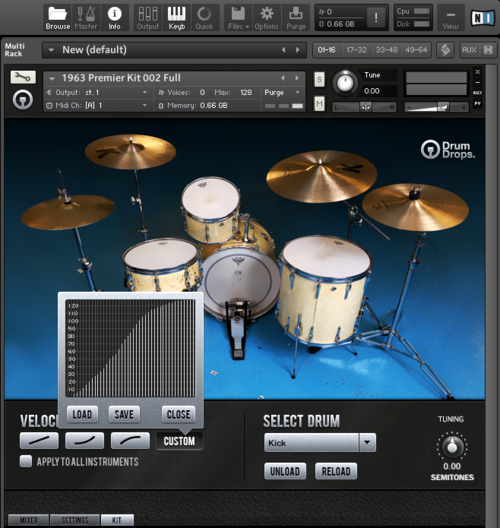The image size is (500, 528).
Task: Toggle the instrument aux icon
Action: [x=477, y=93]
